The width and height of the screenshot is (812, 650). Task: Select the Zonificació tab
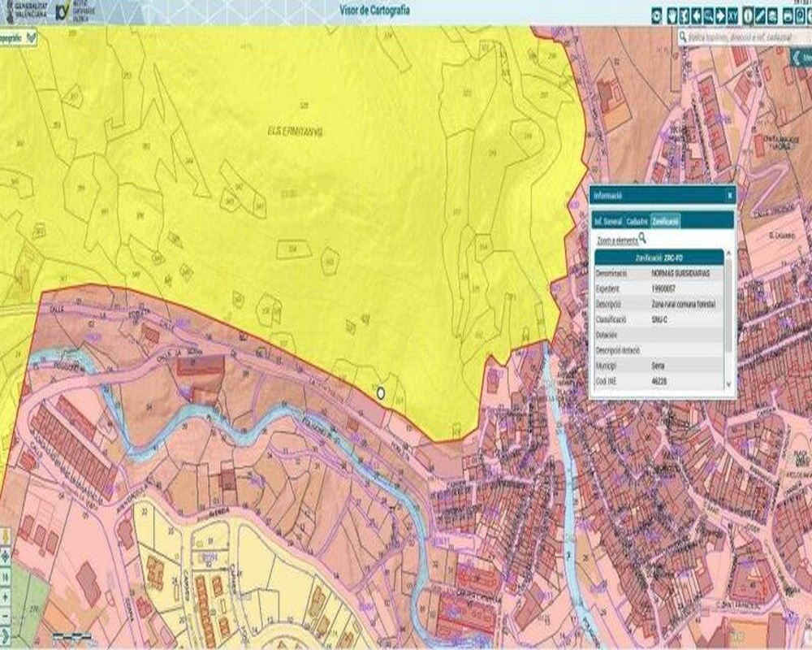click(x=665, y=220)
